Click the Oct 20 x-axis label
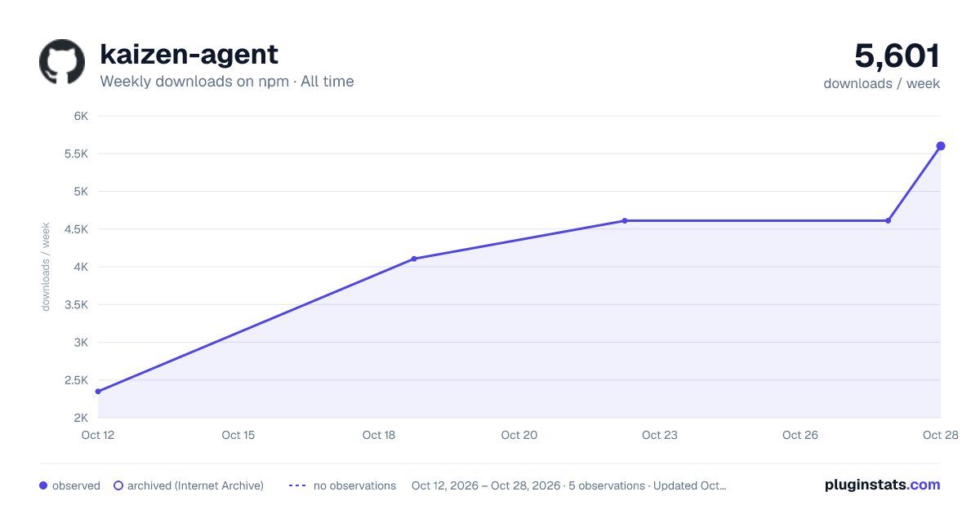 [x=519, y=435]
